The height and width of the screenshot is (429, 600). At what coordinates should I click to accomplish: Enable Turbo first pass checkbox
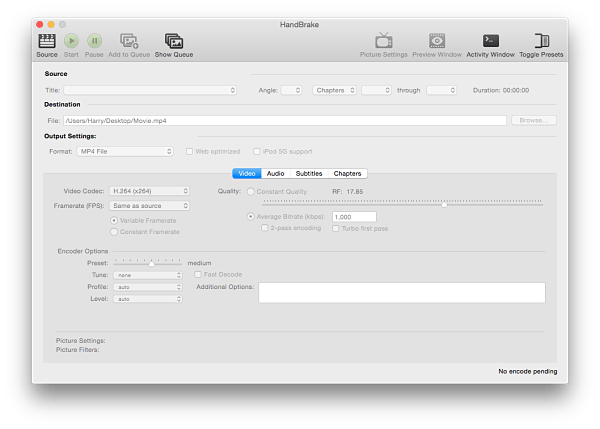point(336,228)
